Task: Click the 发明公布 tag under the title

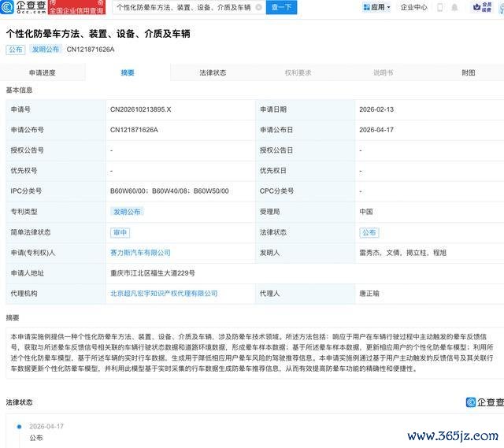Action: point(46,50)
